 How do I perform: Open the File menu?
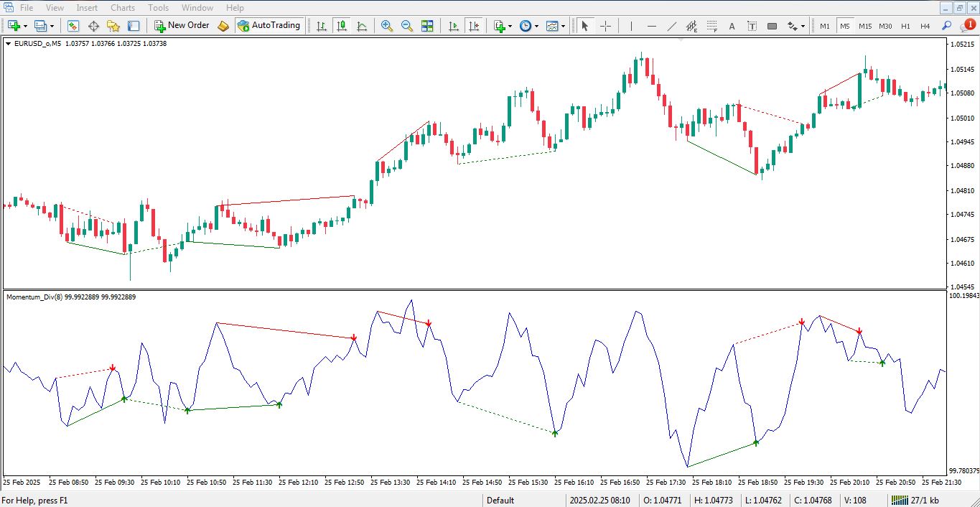click(27, 8)
